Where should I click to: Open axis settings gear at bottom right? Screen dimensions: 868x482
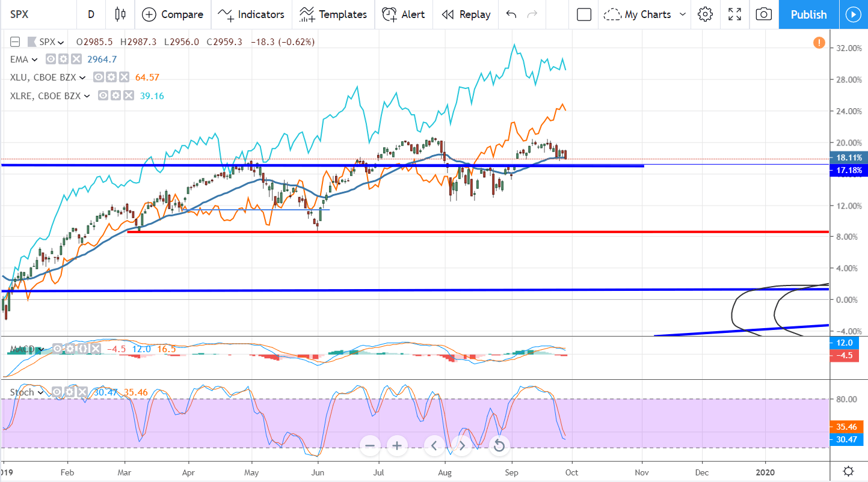tap(848, 471)
